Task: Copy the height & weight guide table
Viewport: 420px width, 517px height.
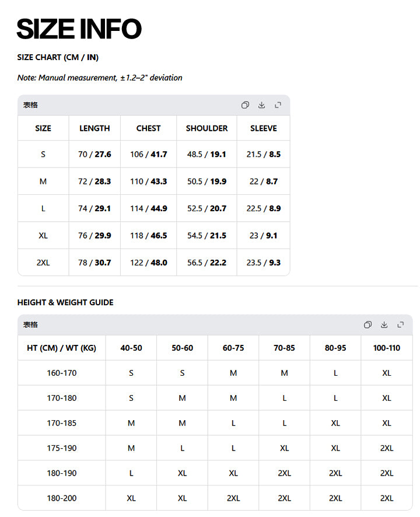Action: pos(367,325)
